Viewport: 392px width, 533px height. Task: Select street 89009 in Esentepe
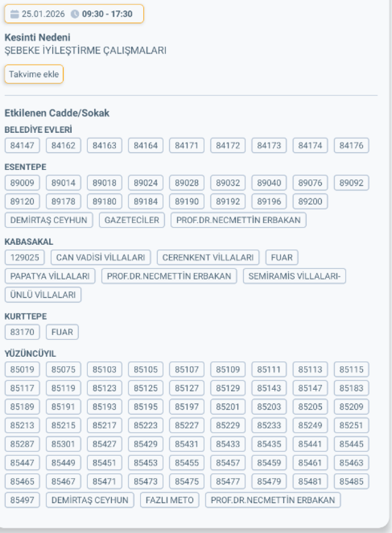point(22,183)
